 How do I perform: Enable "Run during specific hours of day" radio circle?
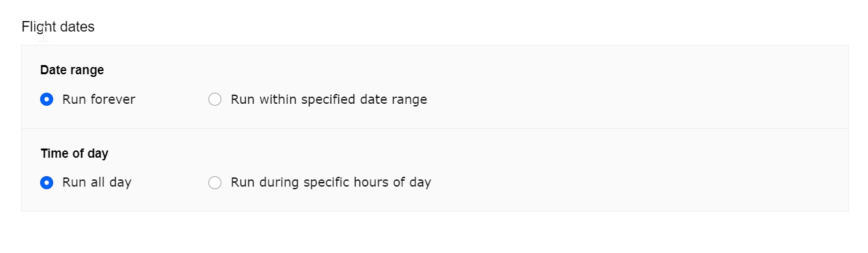click(215, 183)
